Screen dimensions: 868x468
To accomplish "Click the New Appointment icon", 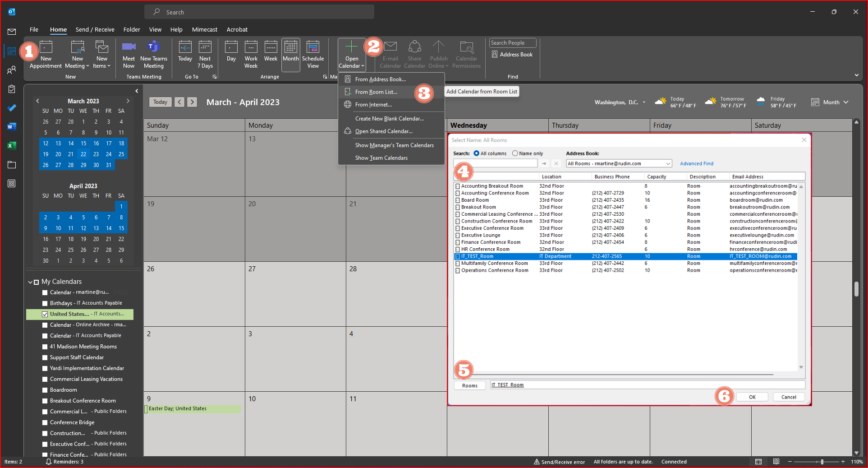I will [x=46, y=47].
